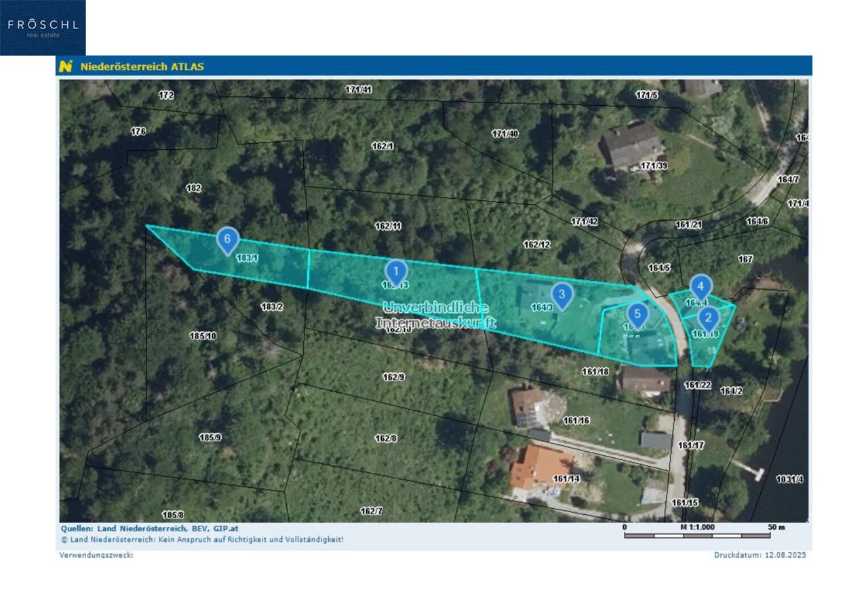Image resolution: width=868 pixels, height=614 pixels.
Task: Select map marker number 4
Action: point(701,286)
